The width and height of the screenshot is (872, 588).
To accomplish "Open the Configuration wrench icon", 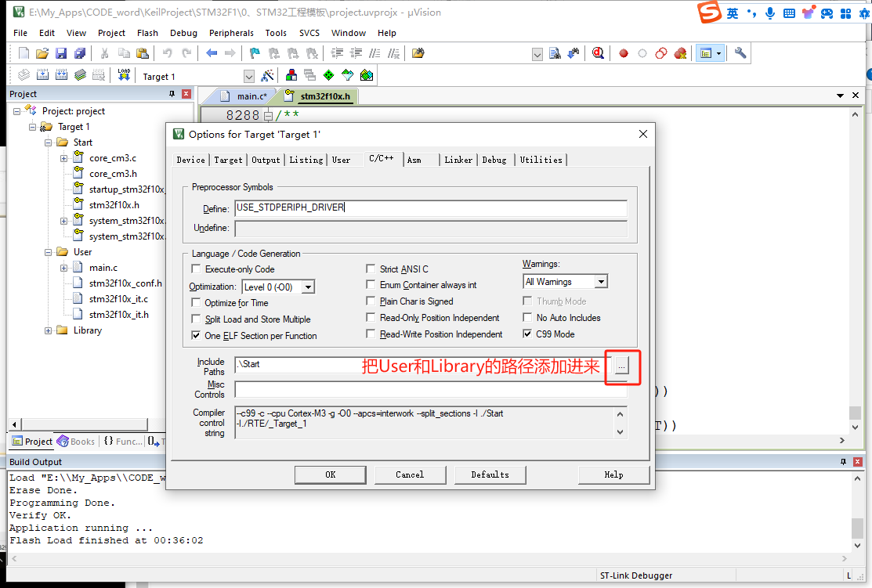I will [x=740, y=53].
